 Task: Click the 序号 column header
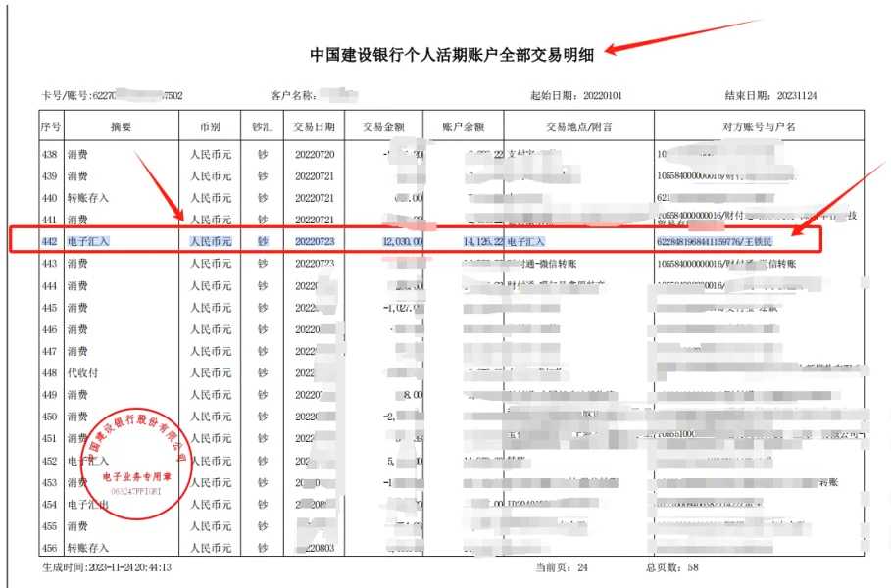51,126
